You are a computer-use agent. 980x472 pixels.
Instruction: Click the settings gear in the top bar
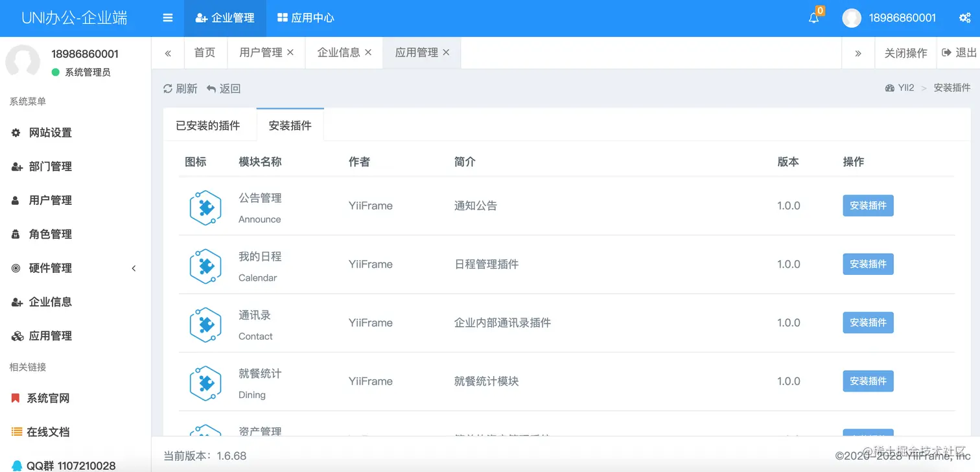click(965, 18)
